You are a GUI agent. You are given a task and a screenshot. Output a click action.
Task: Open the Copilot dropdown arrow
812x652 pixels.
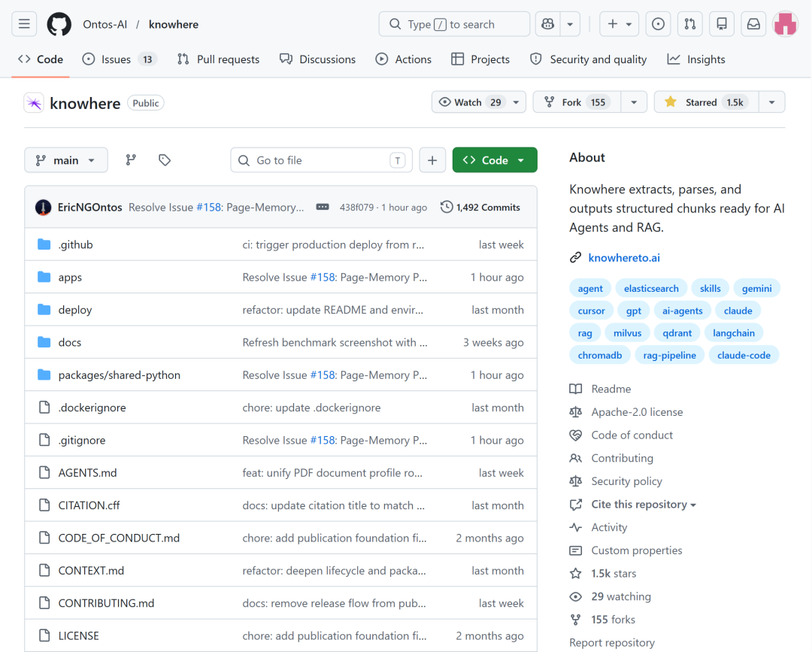point(570,24)
